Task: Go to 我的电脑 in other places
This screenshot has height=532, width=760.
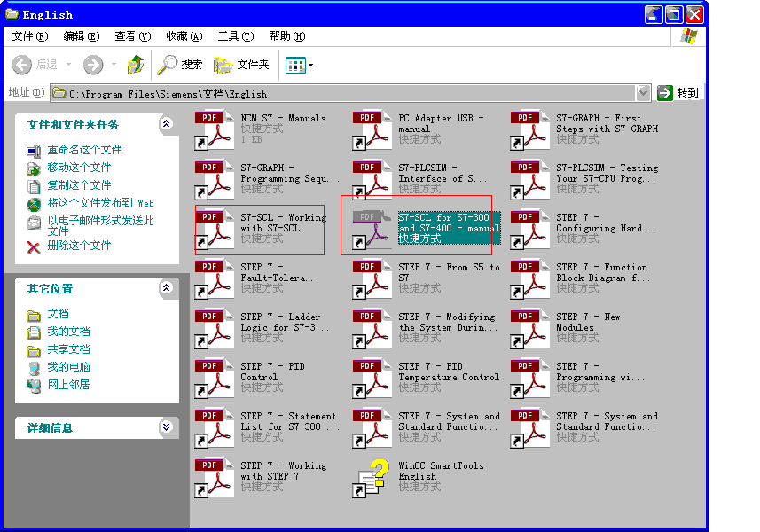Action: click(x=68, y=367)
